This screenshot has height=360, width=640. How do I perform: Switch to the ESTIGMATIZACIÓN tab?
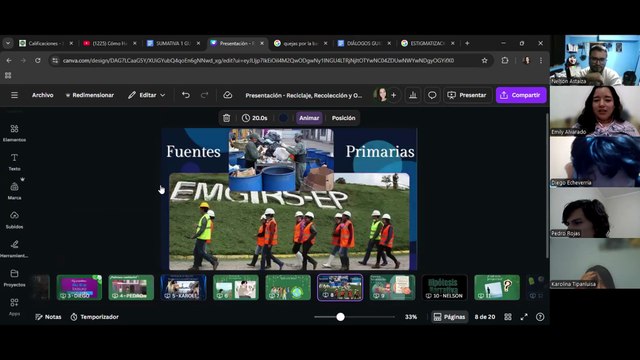click(x=427, y=43)
